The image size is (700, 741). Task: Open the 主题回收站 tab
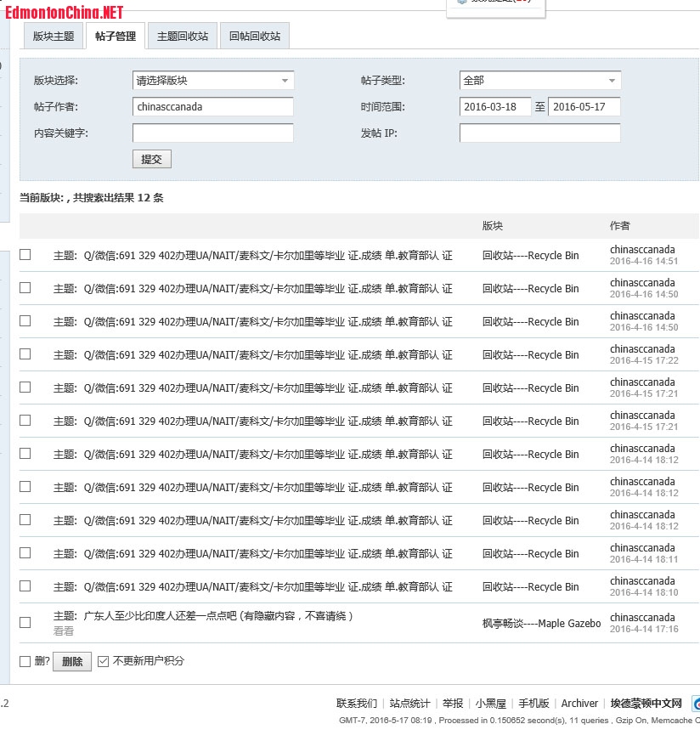[x=182, y=37]
